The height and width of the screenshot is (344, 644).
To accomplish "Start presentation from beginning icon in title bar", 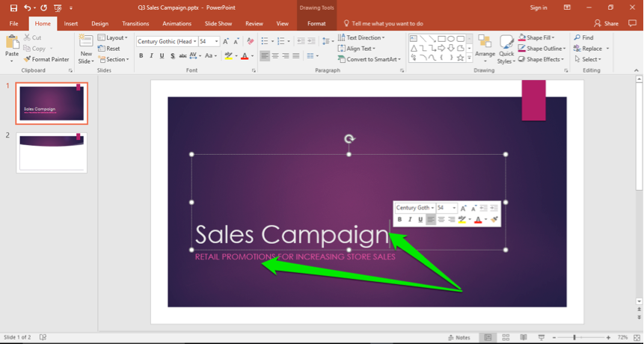I will 58,7.
